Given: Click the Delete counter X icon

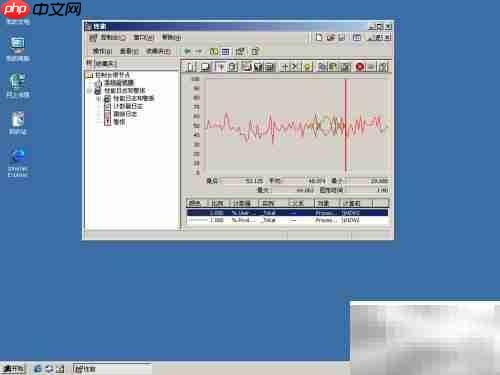Looking at the screenshot, I should coord(294,67).
